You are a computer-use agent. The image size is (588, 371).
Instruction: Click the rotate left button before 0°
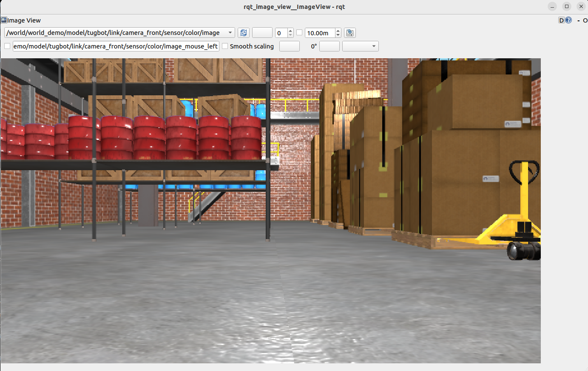pos(289,46)
